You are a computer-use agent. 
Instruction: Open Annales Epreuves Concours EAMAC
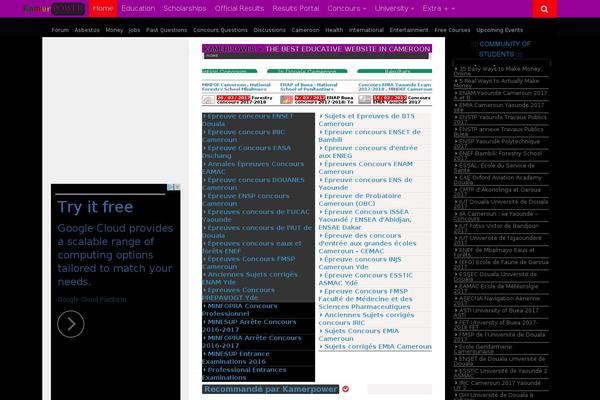253,168
